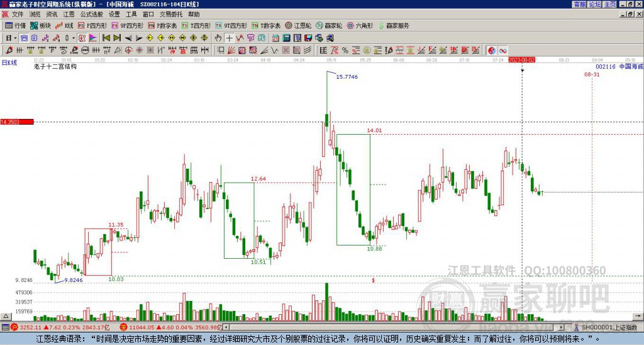Switch to the K线 chart view

tap(64, 25)
